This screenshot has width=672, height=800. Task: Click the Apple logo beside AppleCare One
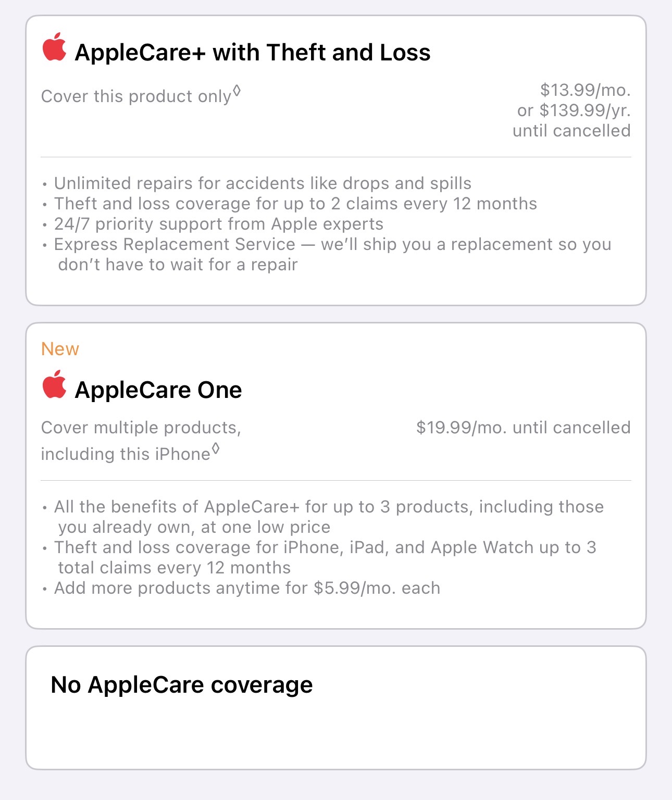point(54,384)
